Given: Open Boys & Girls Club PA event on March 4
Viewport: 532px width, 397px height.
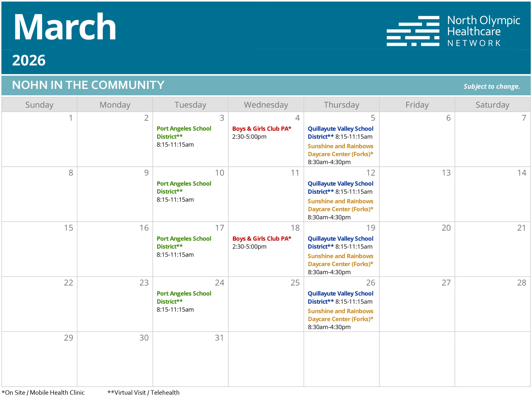Looking at the screenshot, I should (x=261, y=129).
